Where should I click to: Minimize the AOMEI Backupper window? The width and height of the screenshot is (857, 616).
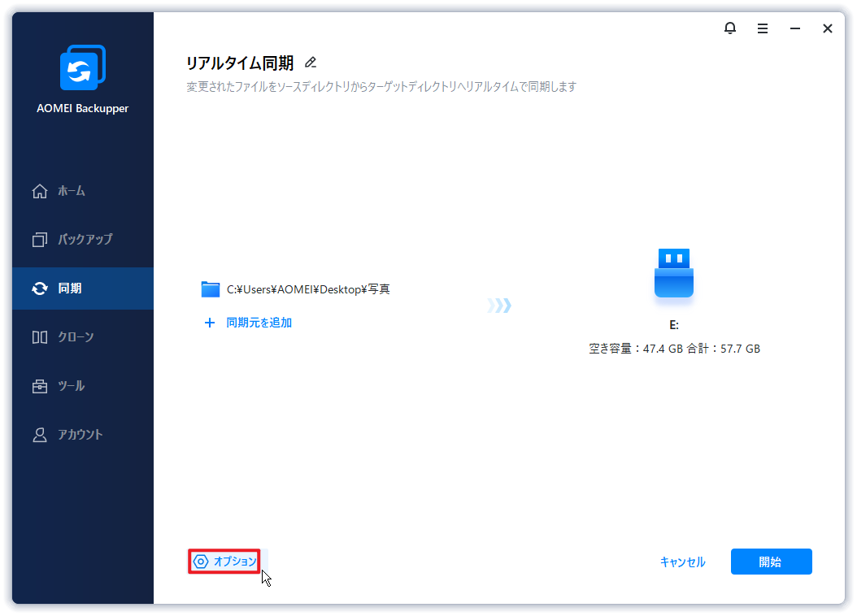(795, 28)
